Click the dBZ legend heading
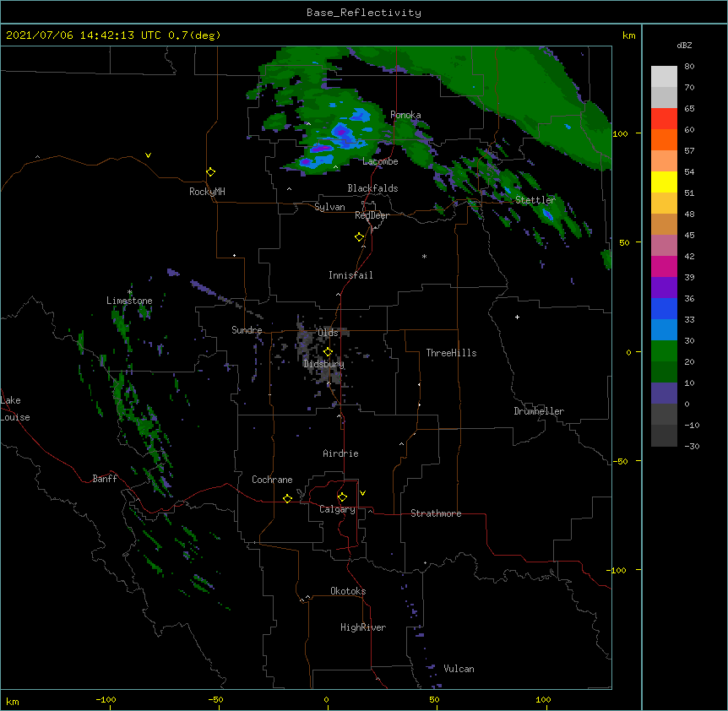728x711 pixels. 684,45
